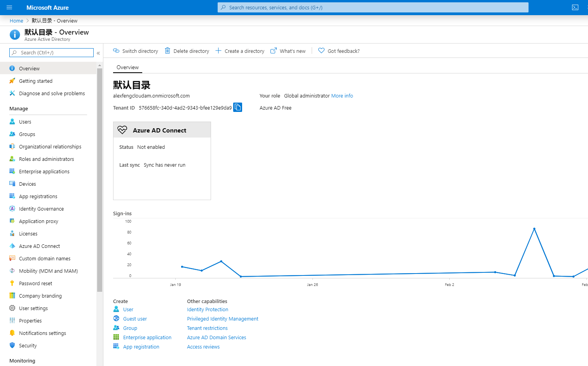Select the Overview tab

click(x=127, y=68)
